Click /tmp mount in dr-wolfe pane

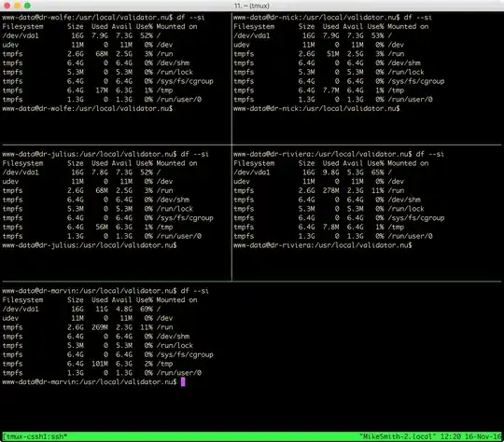coord(164,90)
